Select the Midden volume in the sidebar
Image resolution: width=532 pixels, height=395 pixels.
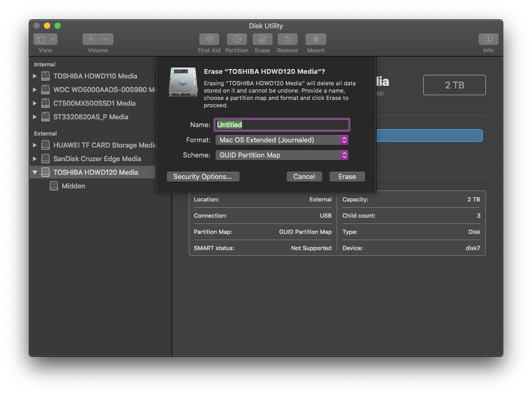(x=73, y=186)
